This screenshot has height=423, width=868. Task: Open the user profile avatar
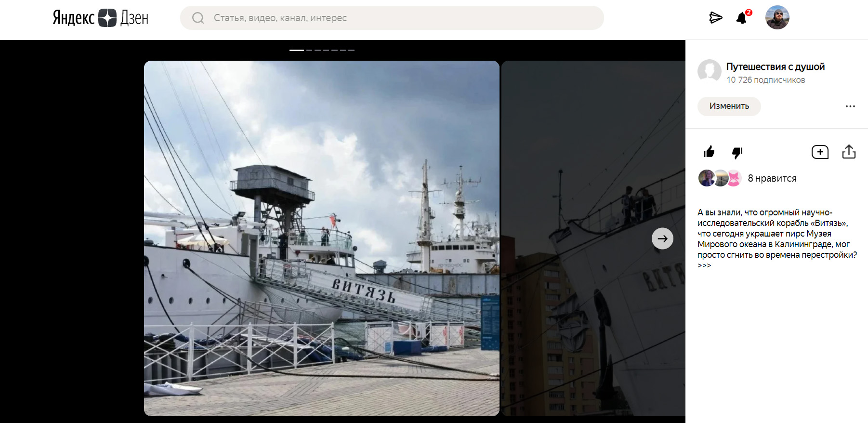click(777, 18)
